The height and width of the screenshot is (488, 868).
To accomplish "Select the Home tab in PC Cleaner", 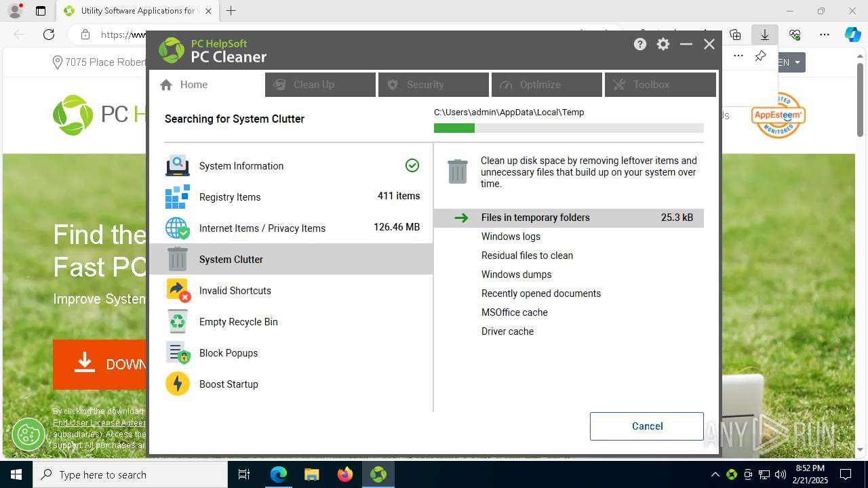I will point(207,85).
